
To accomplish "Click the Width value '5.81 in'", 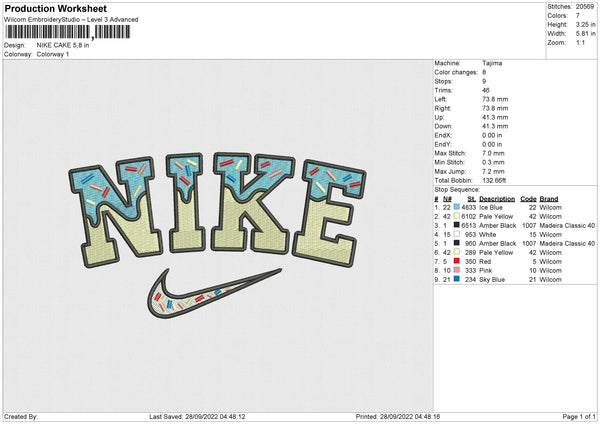I will pos(585,34).
